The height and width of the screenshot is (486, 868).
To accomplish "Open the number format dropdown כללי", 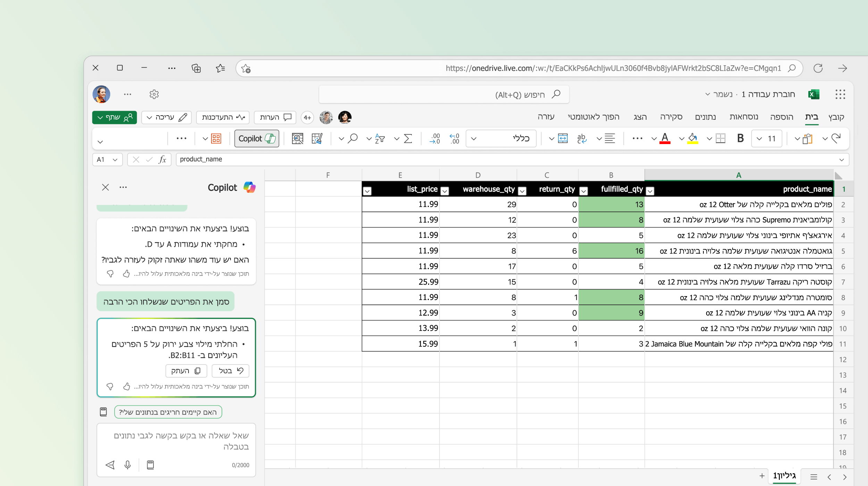I will 501,139.
